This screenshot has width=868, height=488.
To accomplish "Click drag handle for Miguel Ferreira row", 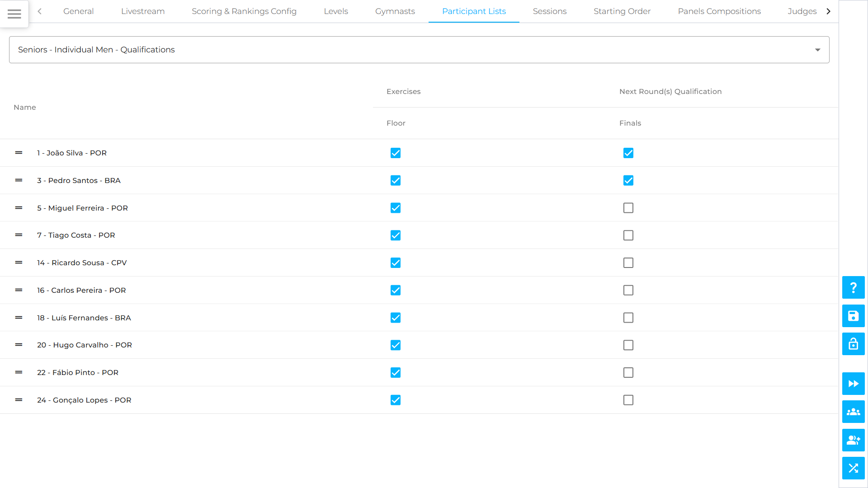I will point(19,208).
